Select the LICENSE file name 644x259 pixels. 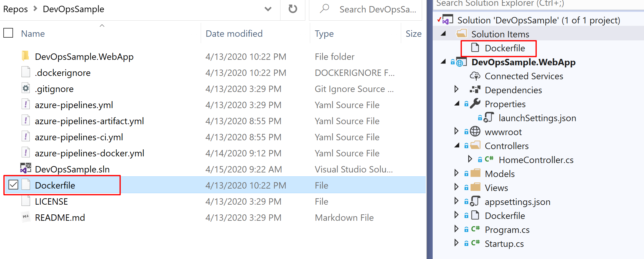coord(51,201)
